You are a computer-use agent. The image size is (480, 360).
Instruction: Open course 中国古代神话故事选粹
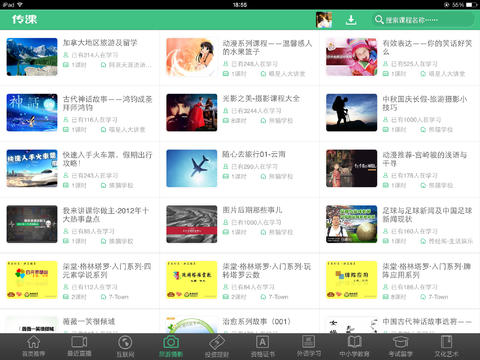click(x=427, y=321)
